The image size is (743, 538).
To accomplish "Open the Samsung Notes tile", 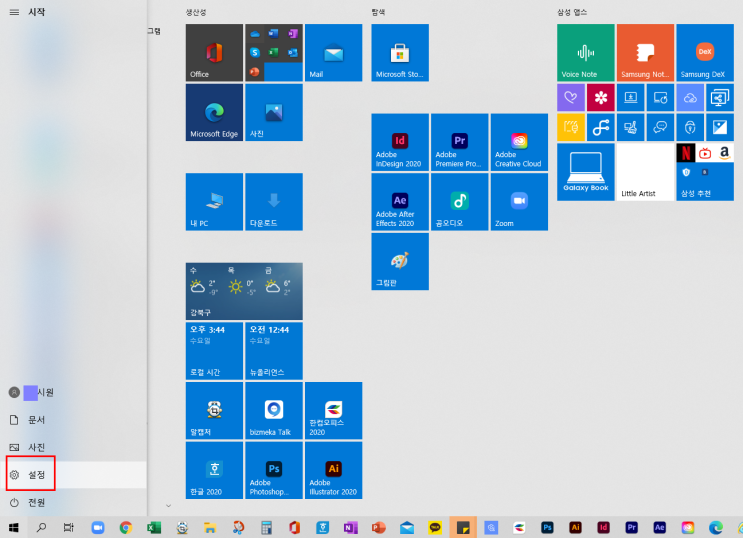I will [x=645, y=53].
